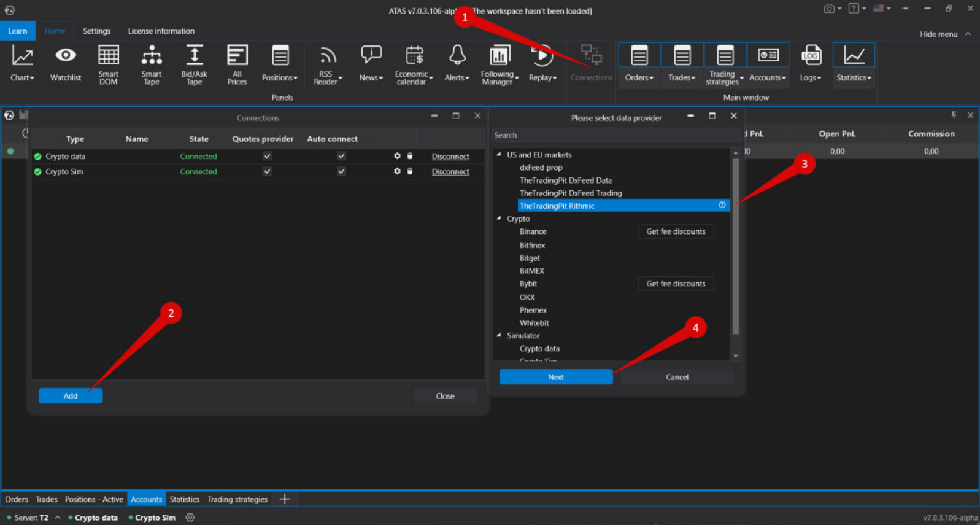Open the language flag dropdown
Image resolution: width=980 pixels, height=525 pixels.
882,9
